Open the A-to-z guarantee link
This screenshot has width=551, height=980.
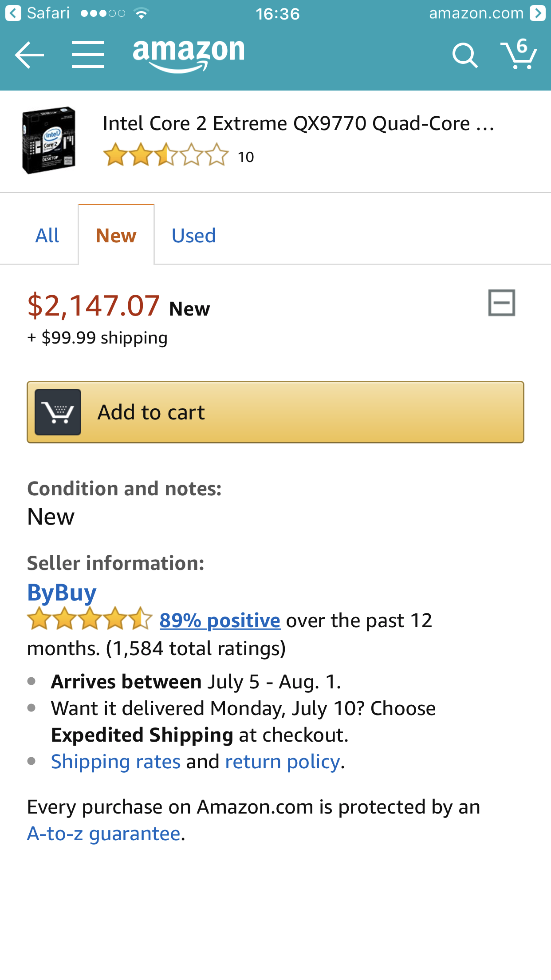tap(104, 834)
